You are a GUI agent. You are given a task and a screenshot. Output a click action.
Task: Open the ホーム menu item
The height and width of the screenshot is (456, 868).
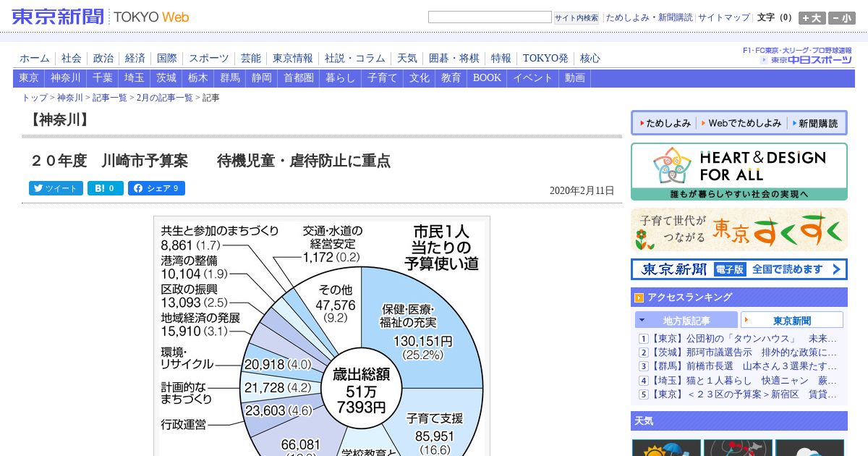[x=35, y=58]
